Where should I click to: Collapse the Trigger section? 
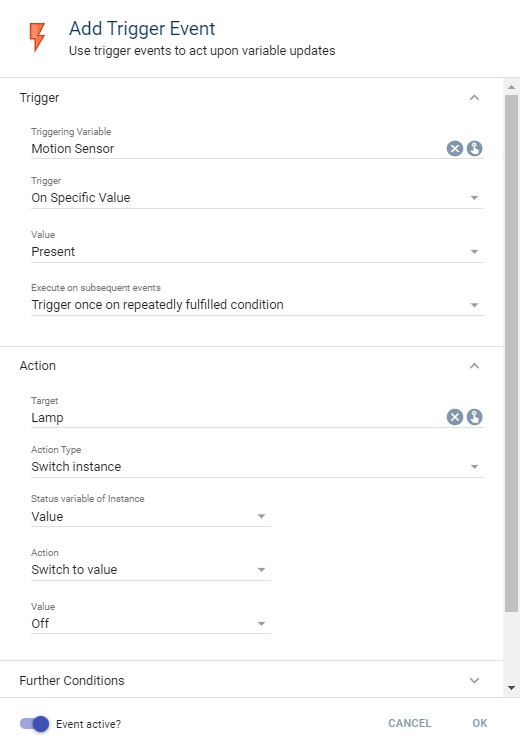click(x=474, y=98)
